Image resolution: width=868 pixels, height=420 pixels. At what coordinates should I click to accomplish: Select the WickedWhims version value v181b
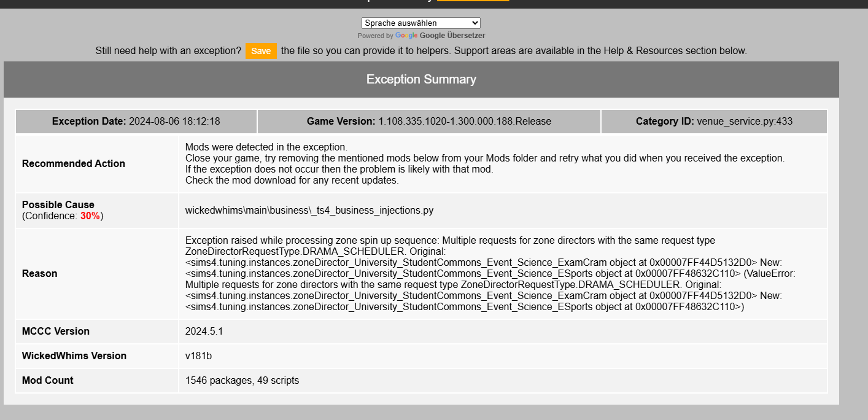point(199,356)
